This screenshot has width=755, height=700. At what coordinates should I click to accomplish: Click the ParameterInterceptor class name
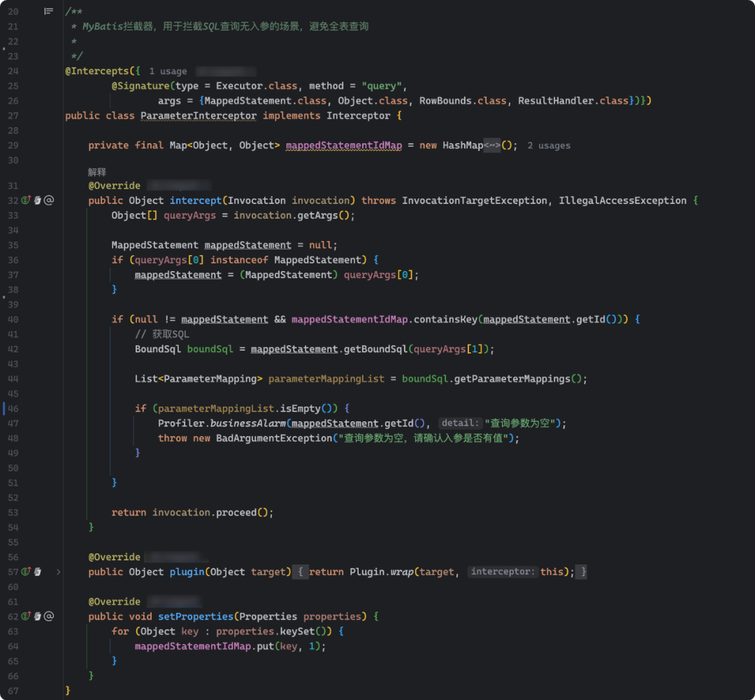pos(199,115)
